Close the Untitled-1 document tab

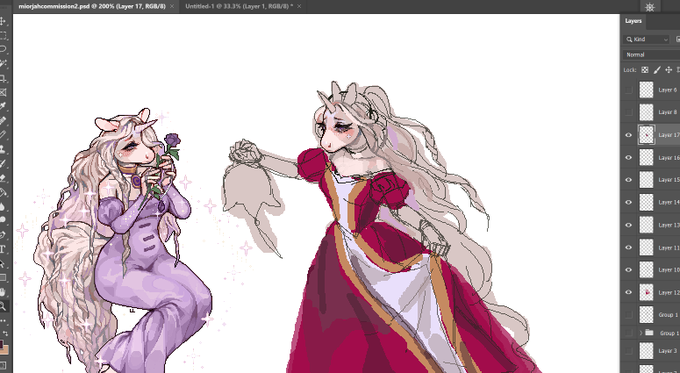(299, 7)
